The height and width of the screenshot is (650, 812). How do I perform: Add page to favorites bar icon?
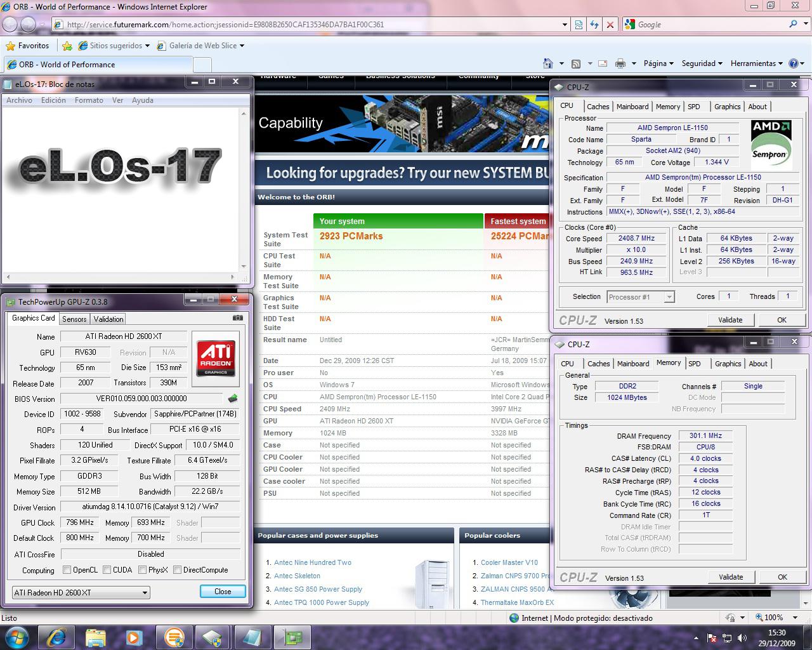(67, 46)
